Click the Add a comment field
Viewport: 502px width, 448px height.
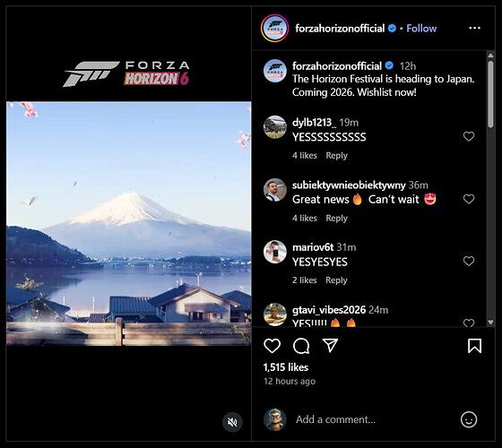[375, 419]
